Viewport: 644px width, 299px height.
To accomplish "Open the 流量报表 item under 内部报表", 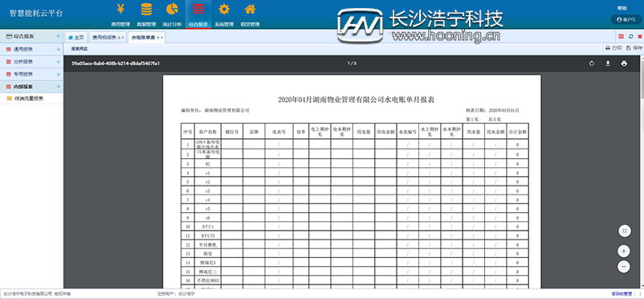I will (x=28, y=99).
